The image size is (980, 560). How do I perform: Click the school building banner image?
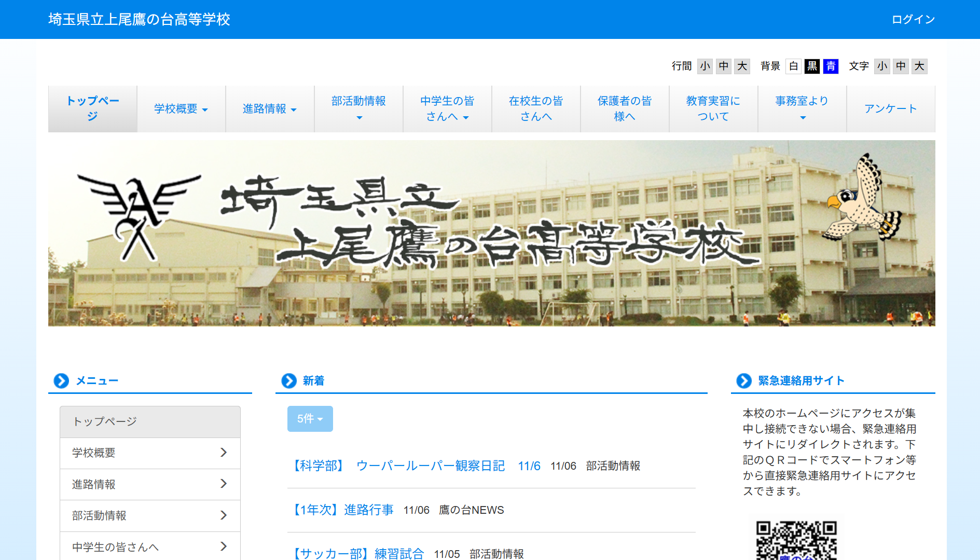(x=491, y=233)
